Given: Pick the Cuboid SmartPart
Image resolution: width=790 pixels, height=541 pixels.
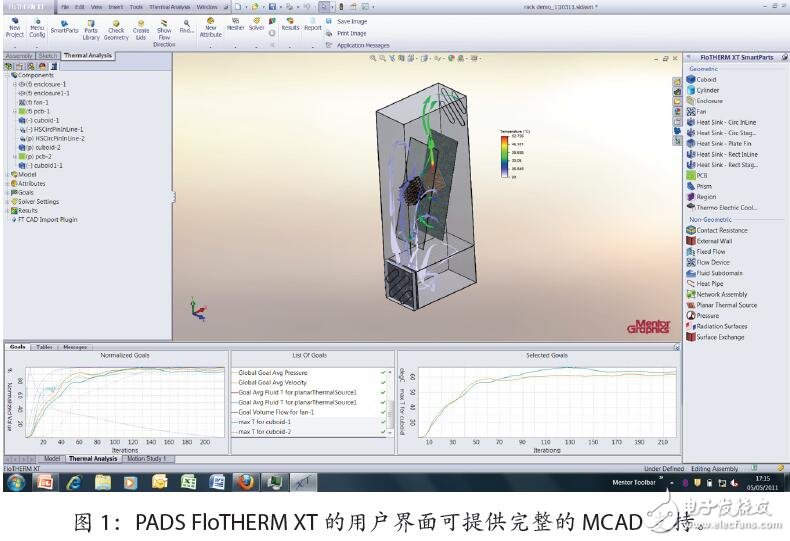Looking at the screenshot, I should 705,80.
